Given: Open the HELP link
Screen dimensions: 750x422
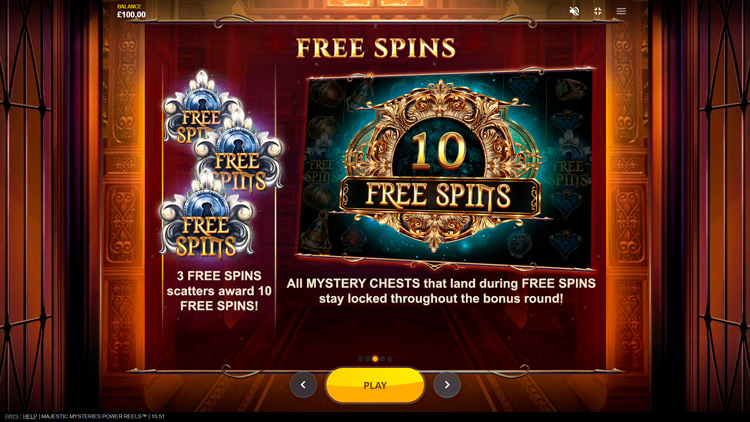Looking at the screenshot, I should point(30,417).
